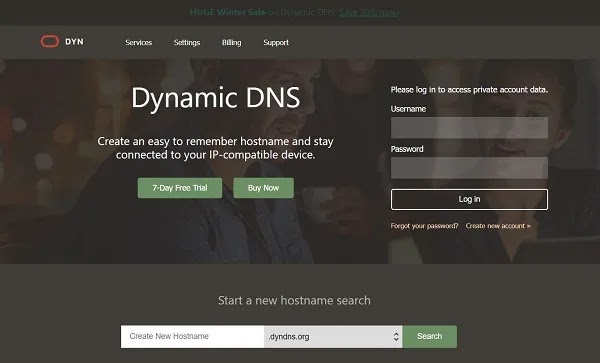
Task: Click the HUGE Winter Sale banner text
Action: pyautogui.click(x=227, y=12)
